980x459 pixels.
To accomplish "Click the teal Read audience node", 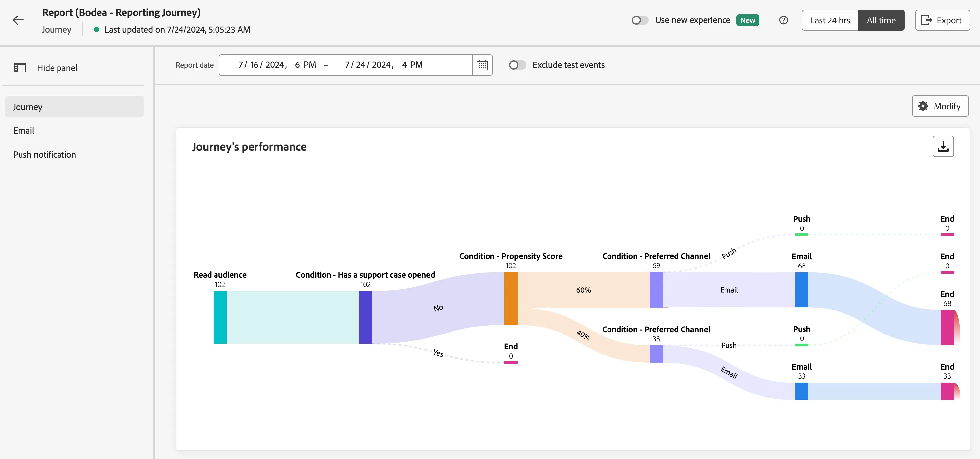I will (x=220, y=317).
